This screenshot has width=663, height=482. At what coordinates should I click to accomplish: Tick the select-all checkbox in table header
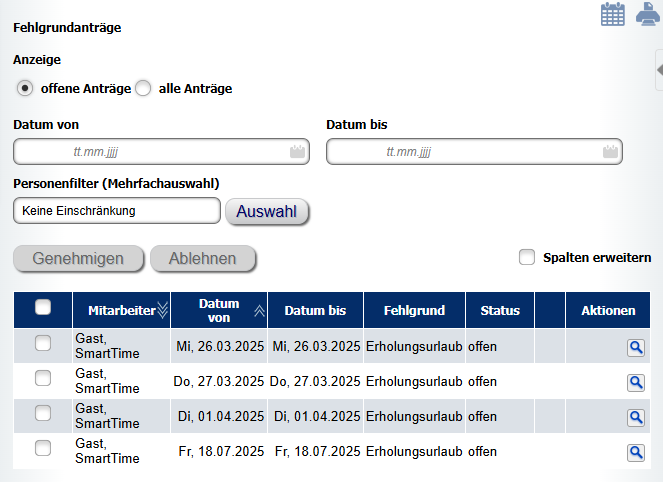click(43, 307)
